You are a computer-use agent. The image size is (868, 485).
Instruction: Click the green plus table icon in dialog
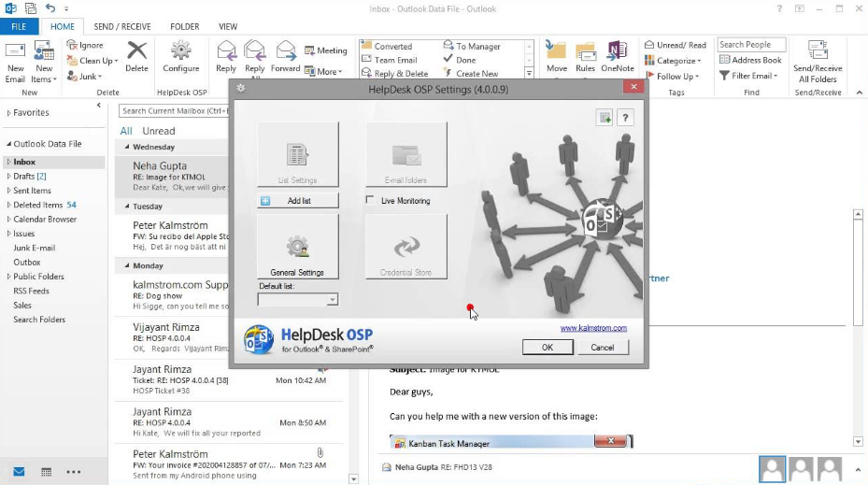pyautogui.click(x=605, y=118)
